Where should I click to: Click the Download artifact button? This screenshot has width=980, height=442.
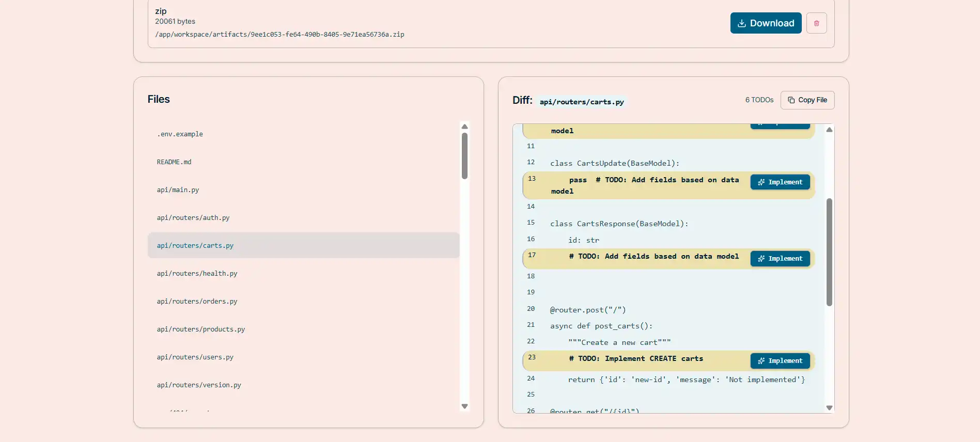(x=766, y=23)
